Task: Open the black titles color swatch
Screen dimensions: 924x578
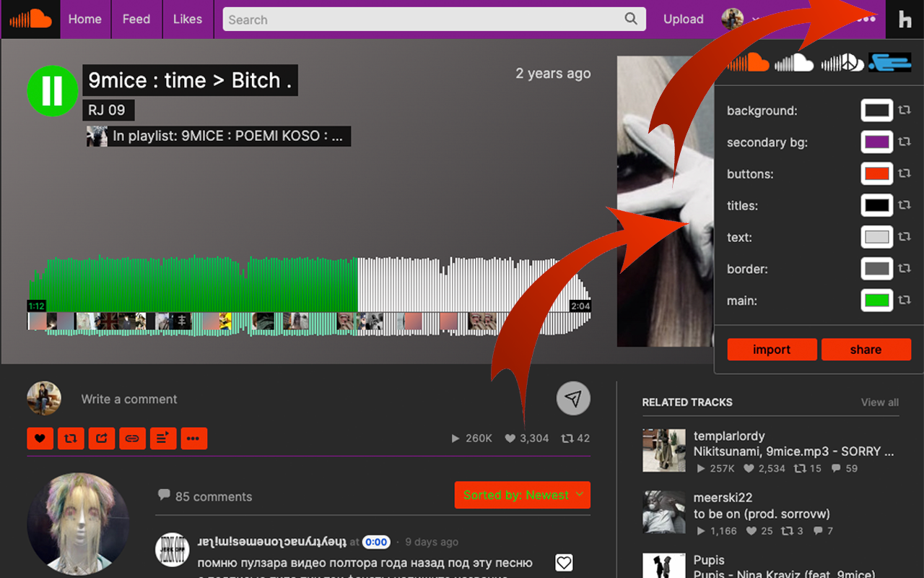Action: (x=877, y=205)
